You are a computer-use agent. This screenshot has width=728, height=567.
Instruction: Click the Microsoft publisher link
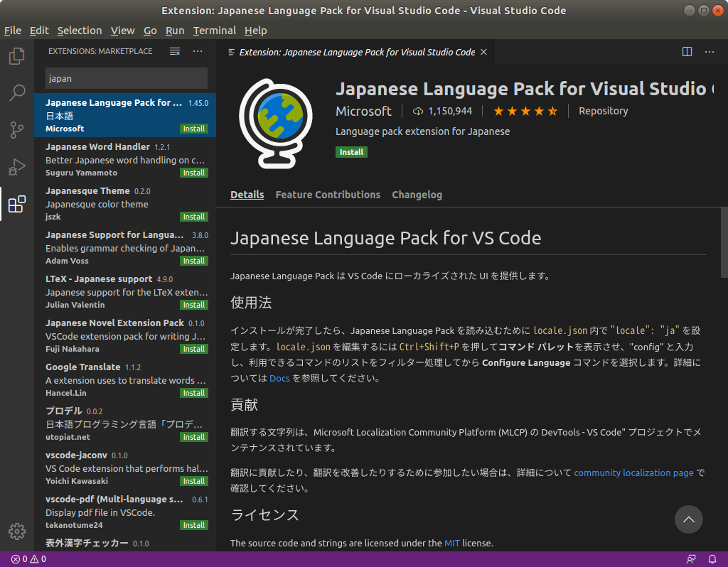(x=363, y=112)
